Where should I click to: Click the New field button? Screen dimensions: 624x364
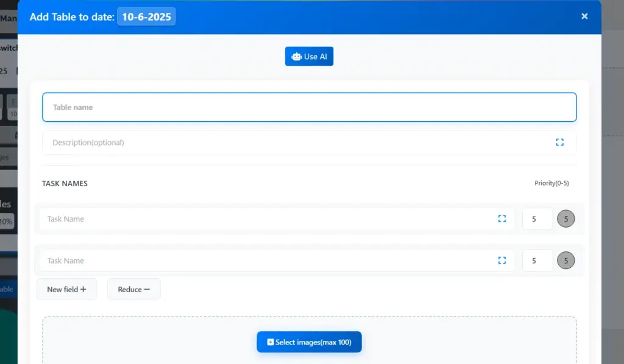(66, 289)
